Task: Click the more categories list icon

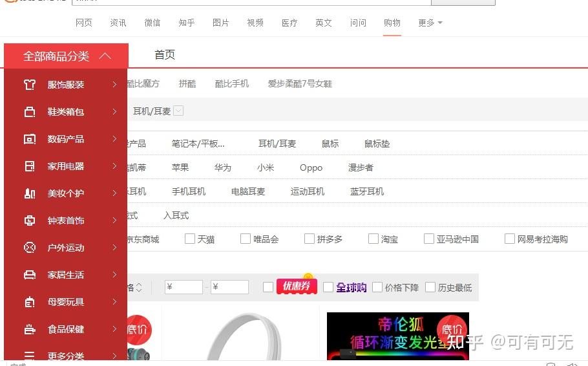Action: click(x=30, y=356)
